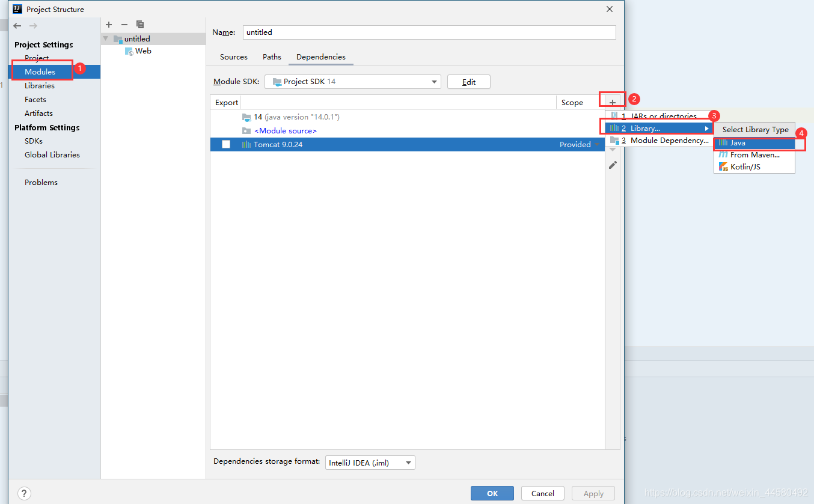The height and width of the screenshot is (504, 814).
Task: Open the Module SDK dropdown
Action: tap(353, 82)
